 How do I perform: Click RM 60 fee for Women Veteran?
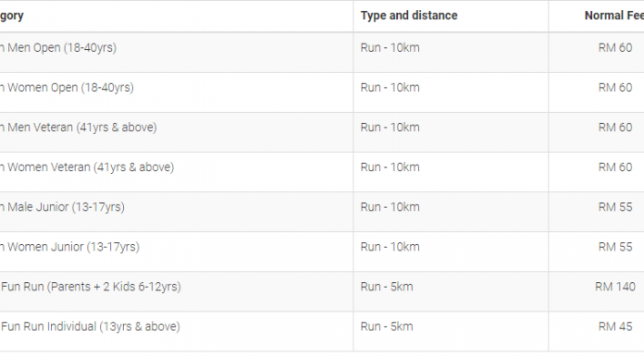tap(615, 167)
